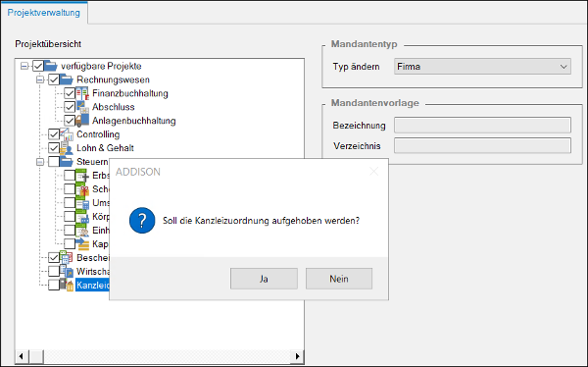Select the Anlagenbuchhaltung tree label

(x=134, y=121)
